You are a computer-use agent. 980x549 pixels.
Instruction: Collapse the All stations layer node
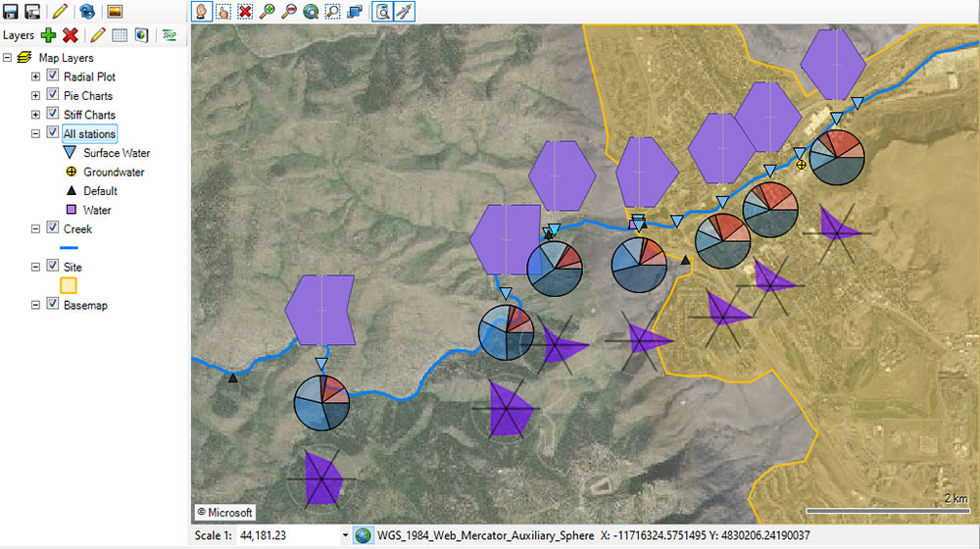click(36, 134)
